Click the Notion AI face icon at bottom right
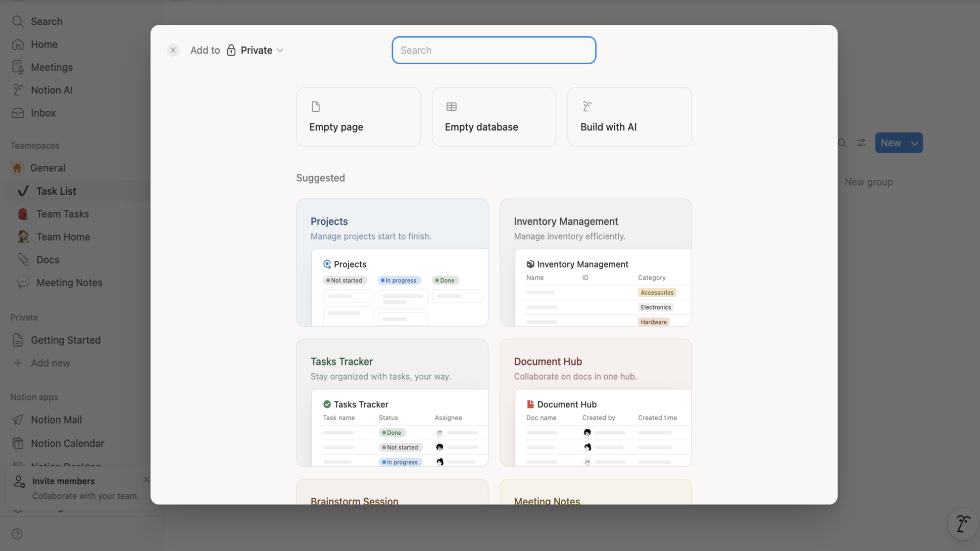 [962, 524]
